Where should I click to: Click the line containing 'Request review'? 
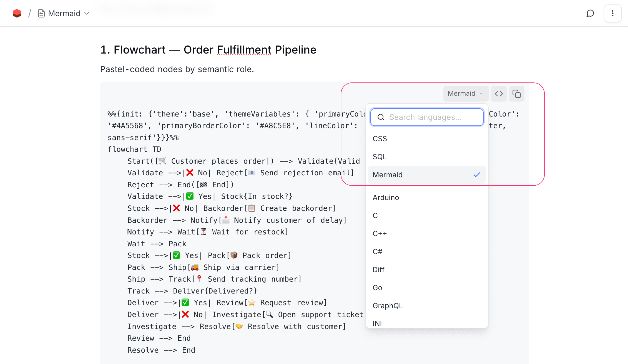[227, 303]
